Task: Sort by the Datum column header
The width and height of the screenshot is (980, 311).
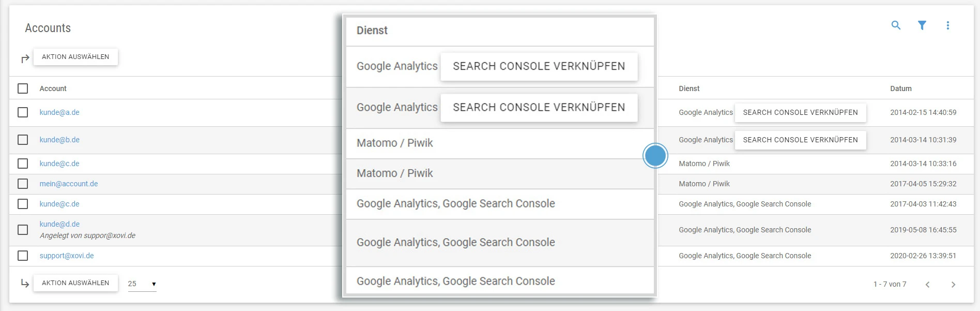Action: coord(900,88)
